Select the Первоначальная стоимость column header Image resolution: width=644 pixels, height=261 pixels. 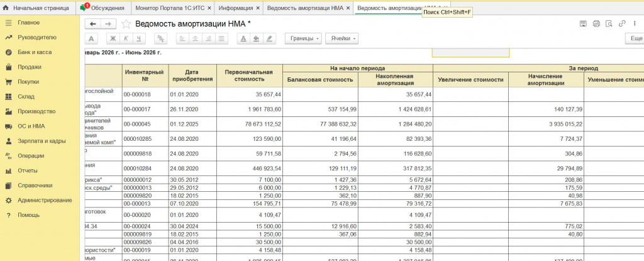pyautogui.click(x=250, y=75)
